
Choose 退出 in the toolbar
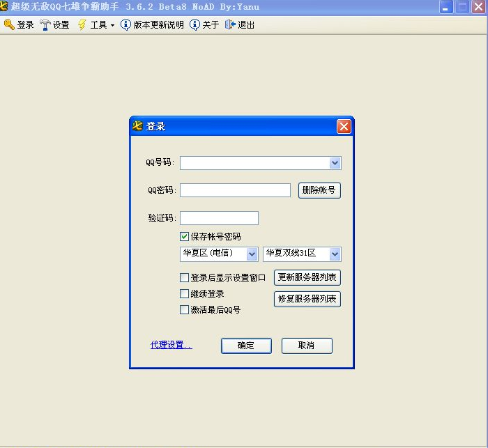(240, 25)
